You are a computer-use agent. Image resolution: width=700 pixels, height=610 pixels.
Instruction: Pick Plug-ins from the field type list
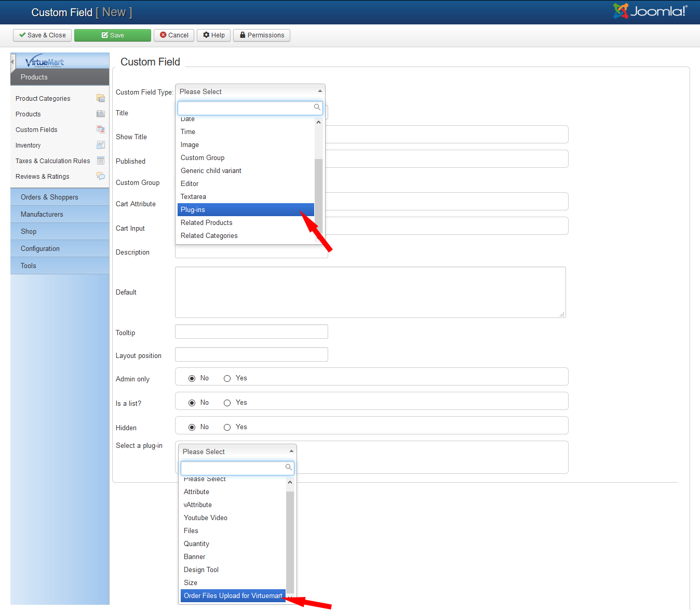(246, 210)
